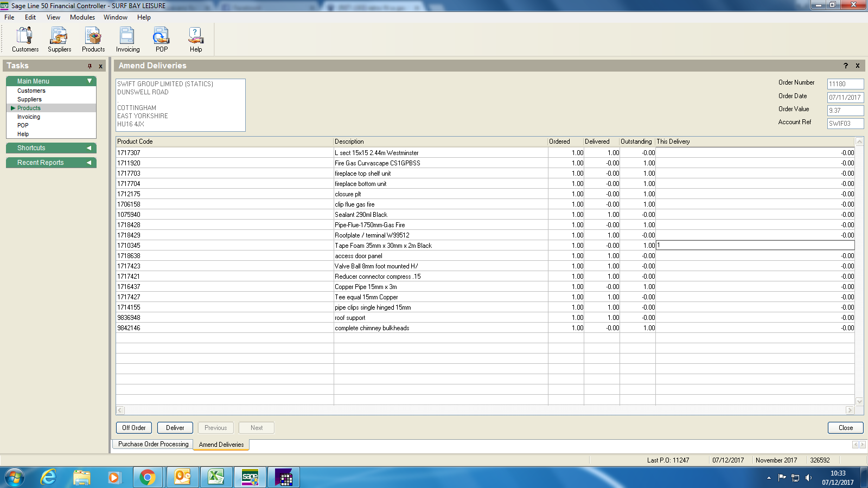
Task: Select product code 1717307
Action: point(129,153)
